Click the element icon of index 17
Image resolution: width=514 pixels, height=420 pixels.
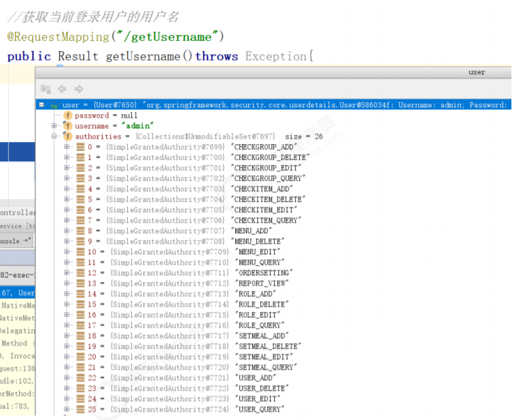point(81,325)
